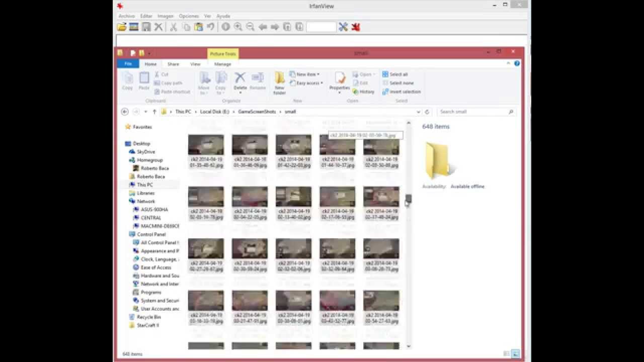Viewport: 644px width, 362px height.
Task: Open Explorer Help question mark icon
Action: pos(517,64)
